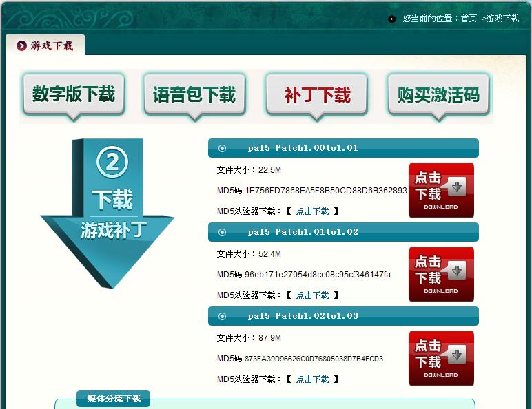Click the bullet icon beside pal5 Patch1.01to1.02
The width and height of the screenshot is (532, 409).
(222, 232)
